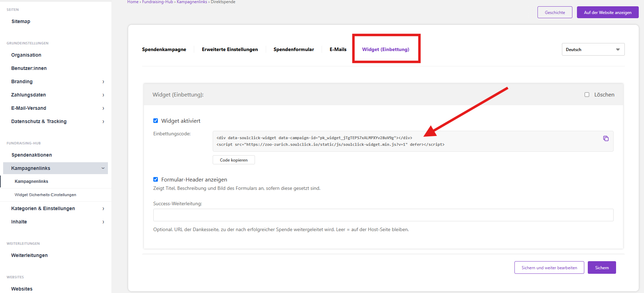Click the Branding sidebar item
This screenshot has width=644, height=293.
[x=22, y=81]
